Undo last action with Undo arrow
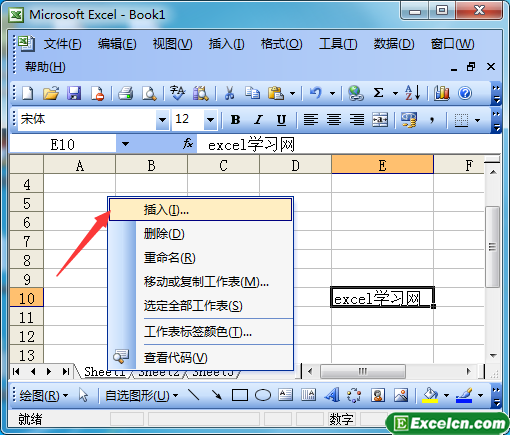Screen dimensions: 510x435 click(316, 93)
